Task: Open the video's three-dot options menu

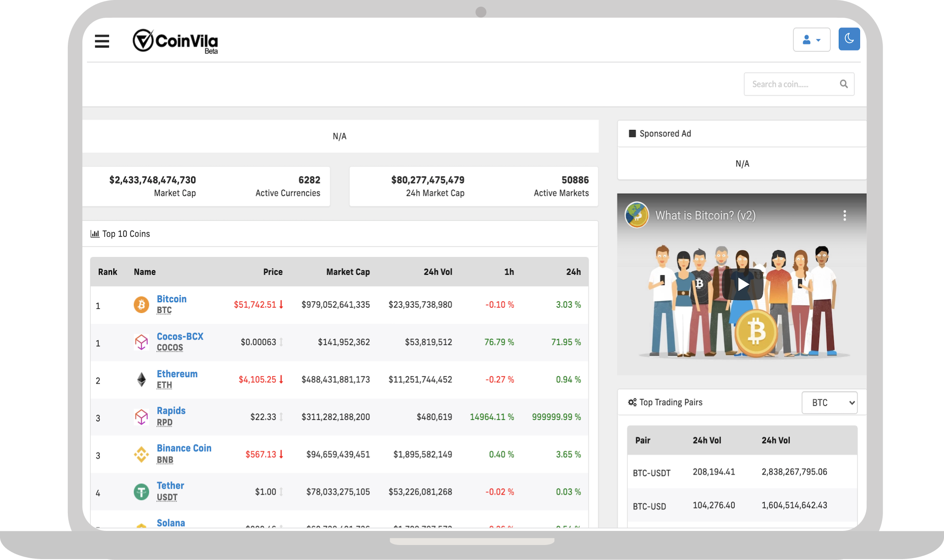Action: pos(844,216)
